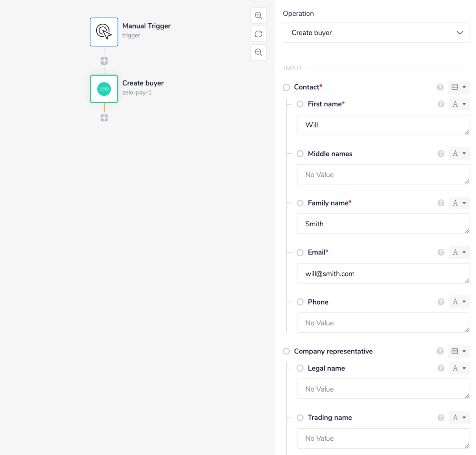Click the refresh canvas icon
Image resolution: width=476 pixels, height=455 pixels.
[258, 34]
